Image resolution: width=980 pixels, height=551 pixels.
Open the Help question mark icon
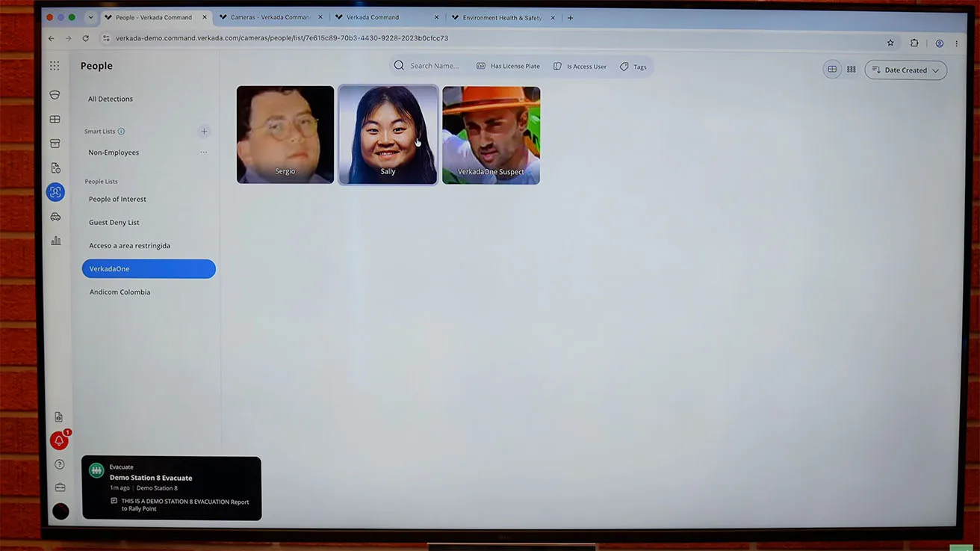click(60, 464)
